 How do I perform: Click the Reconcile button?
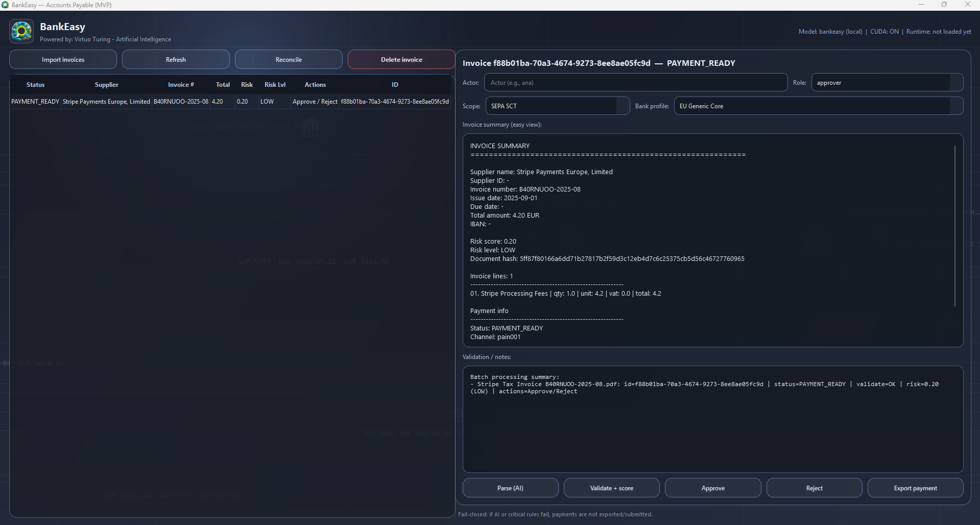tap(288, 59)
